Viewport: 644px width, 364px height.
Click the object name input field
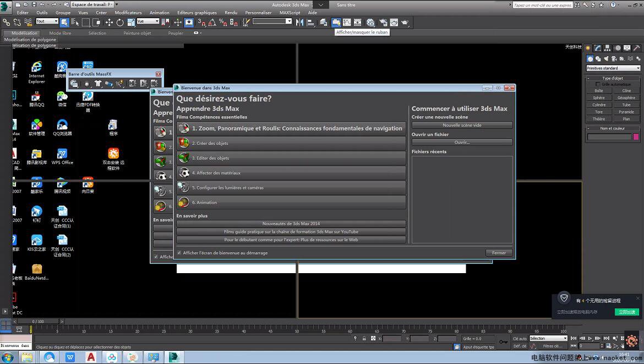[x=609, y=137]
